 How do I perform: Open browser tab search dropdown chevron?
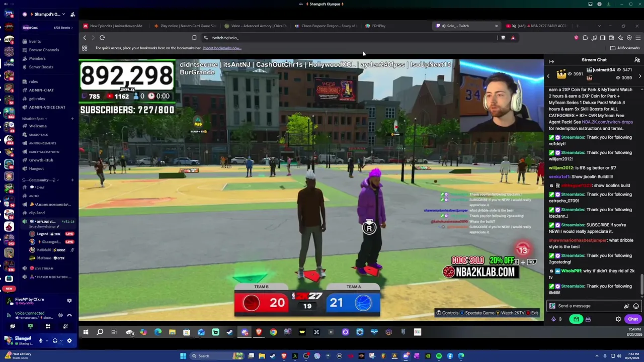(x=599, y=26)
